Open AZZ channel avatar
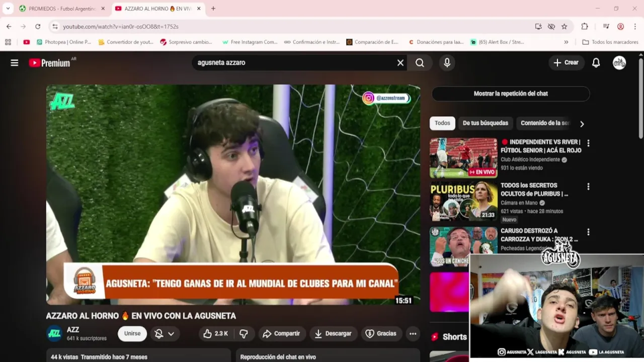644x362 pixels. 54,333
